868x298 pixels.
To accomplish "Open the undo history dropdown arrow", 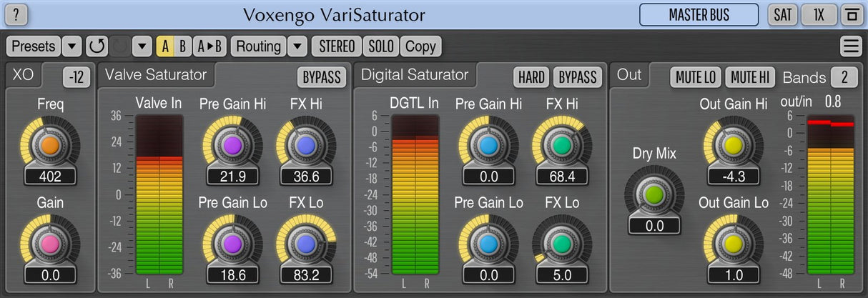I will (x=142, y=46).
